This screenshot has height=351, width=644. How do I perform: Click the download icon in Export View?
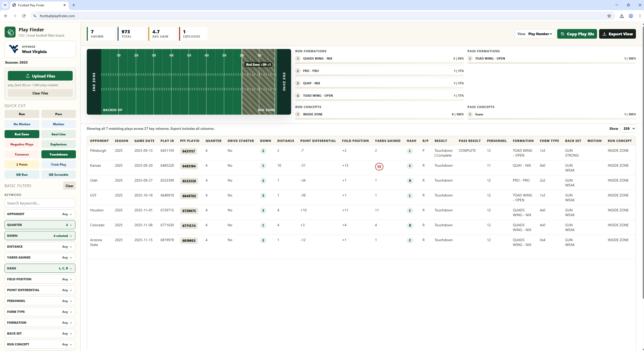click(604, 34)
